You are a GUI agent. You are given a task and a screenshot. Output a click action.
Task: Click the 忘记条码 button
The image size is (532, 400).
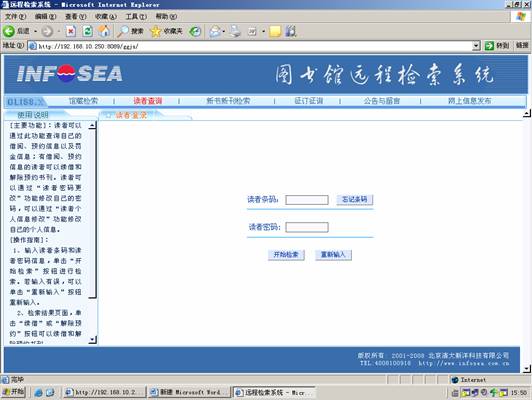[355, 199]
